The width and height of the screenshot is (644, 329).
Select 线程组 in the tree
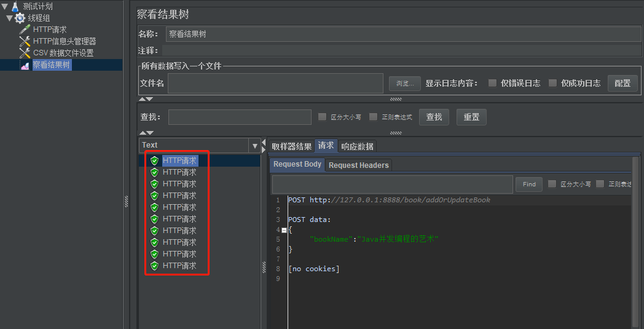click(39, 18)
